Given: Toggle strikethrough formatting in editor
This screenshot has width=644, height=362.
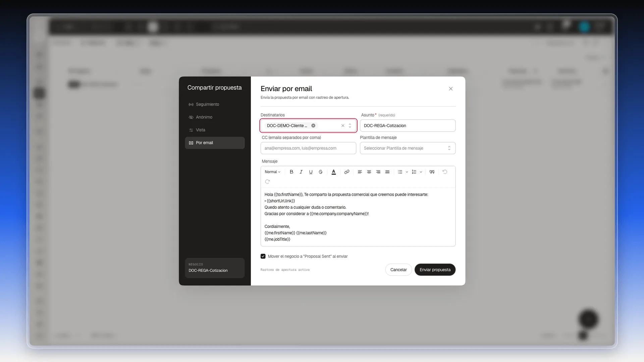Looking at the screenshot, I should 320,172.
